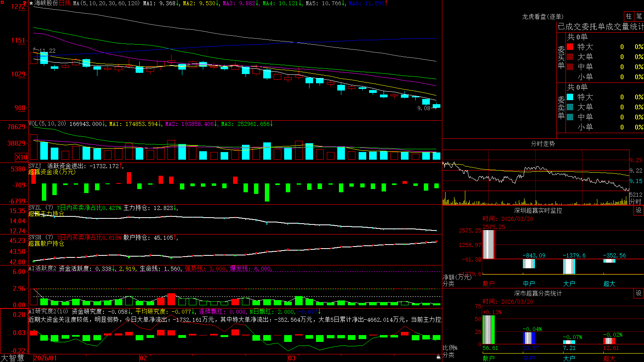Click the 龙虎看盘(逐单) panel title

(x=543, y=16)
